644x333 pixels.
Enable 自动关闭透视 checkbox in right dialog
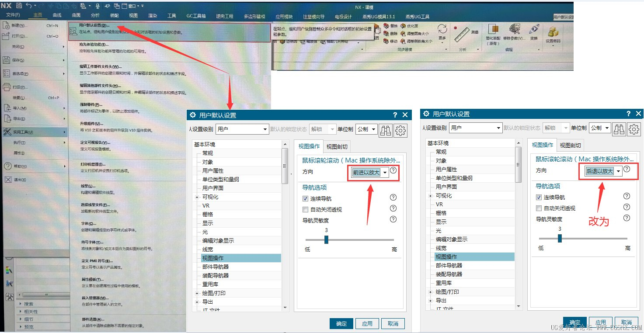pos(539,208)
